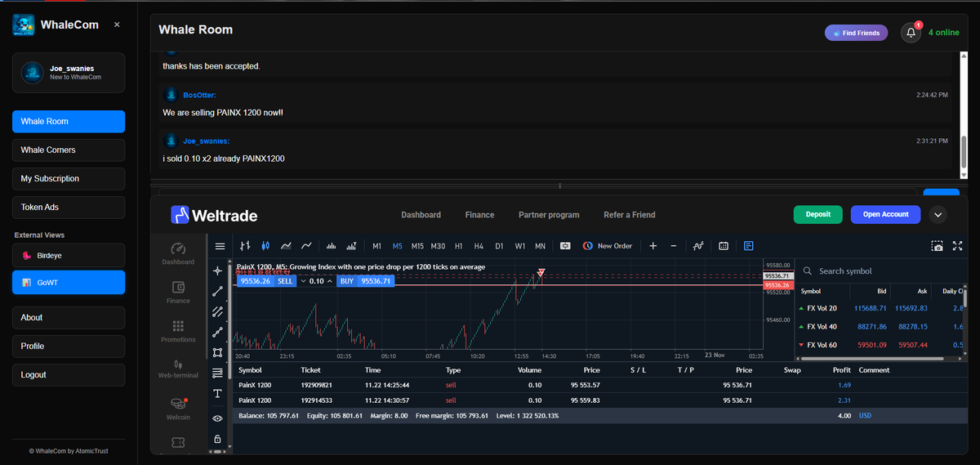
Task: Select the H4 timeframe
Action: [479, 246]
